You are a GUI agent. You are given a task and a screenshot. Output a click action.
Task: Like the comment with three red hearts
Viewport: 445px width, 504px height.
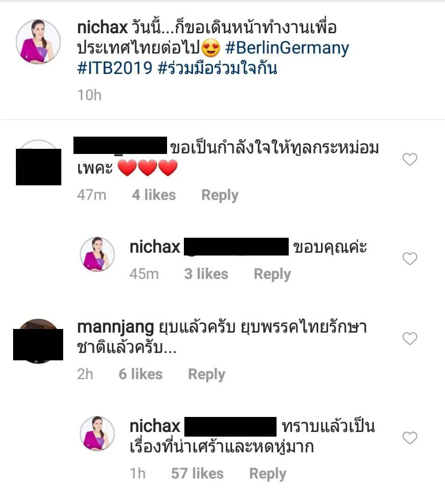click(x=409, y=160)
